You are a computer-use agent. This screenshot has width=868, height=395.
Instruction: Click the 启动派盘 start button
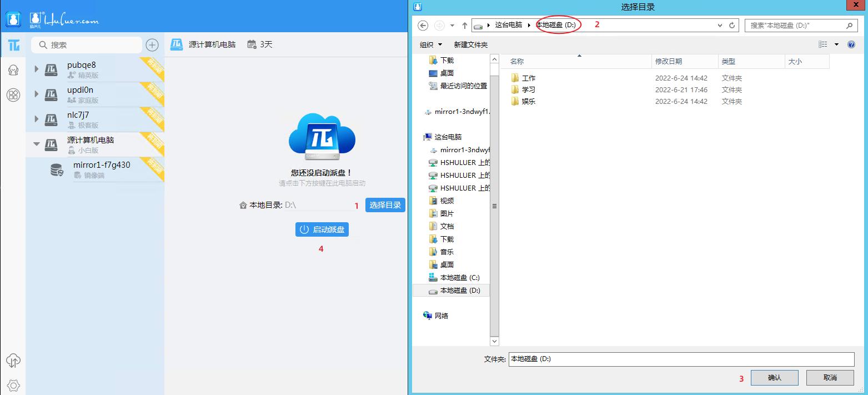[322, 229]
